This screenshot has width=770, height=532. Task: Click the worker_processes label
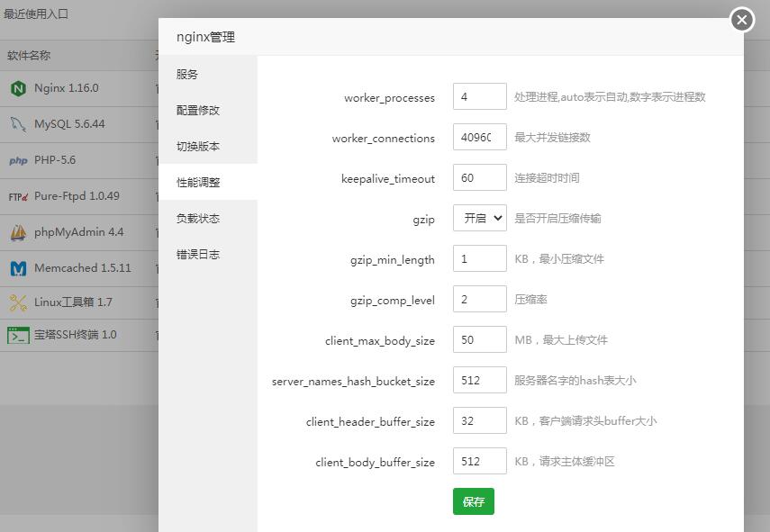389,97
